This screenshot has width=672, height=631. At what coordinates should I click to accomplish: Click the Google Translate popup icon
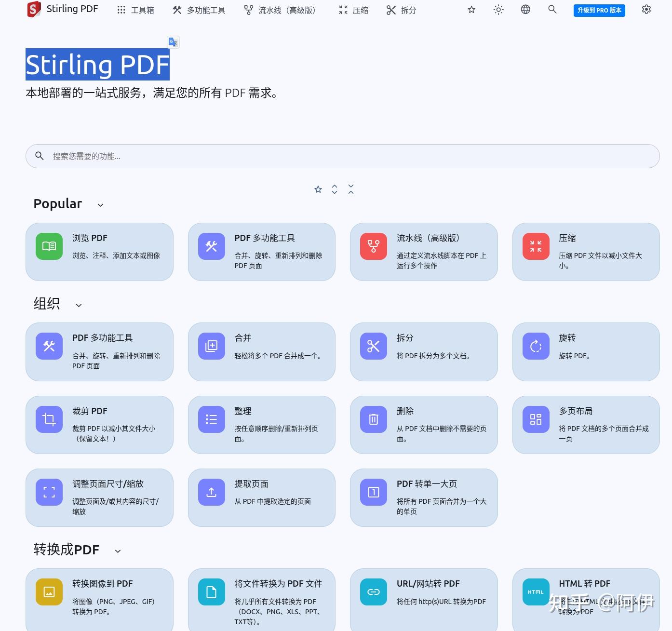point(174,42)
